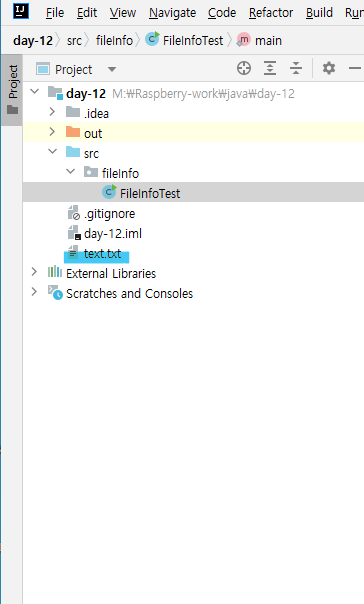Click the External Libraries icon
Screen dimensions: 364x604
point(55,272)
